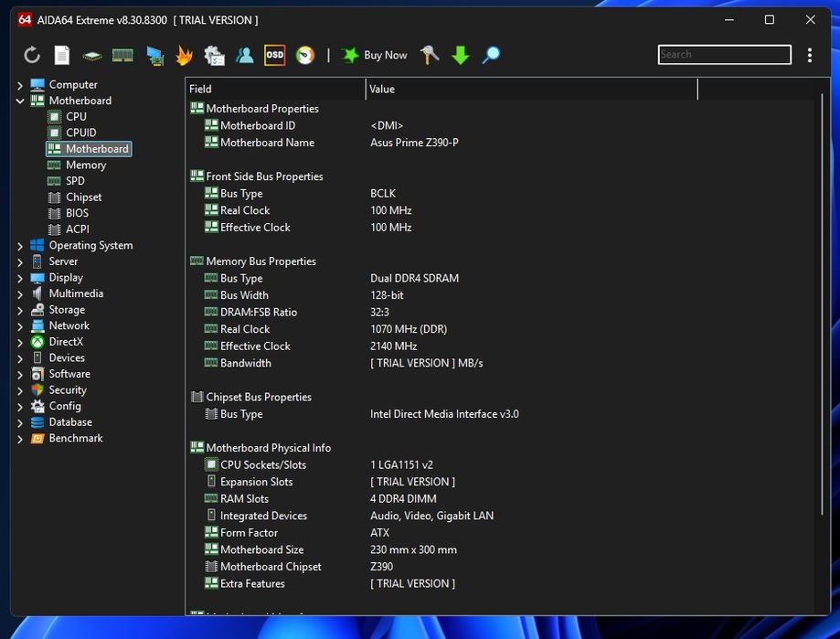
Task: Click value 'Intel Direct Media Interface v3.0'
Action: pyautogui.click(x=444, y=414)
